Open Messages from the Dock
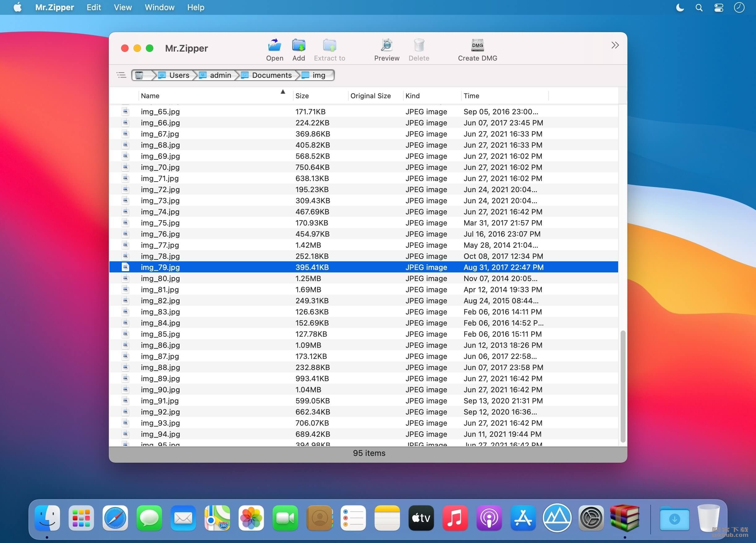 (x=149, y=518)
